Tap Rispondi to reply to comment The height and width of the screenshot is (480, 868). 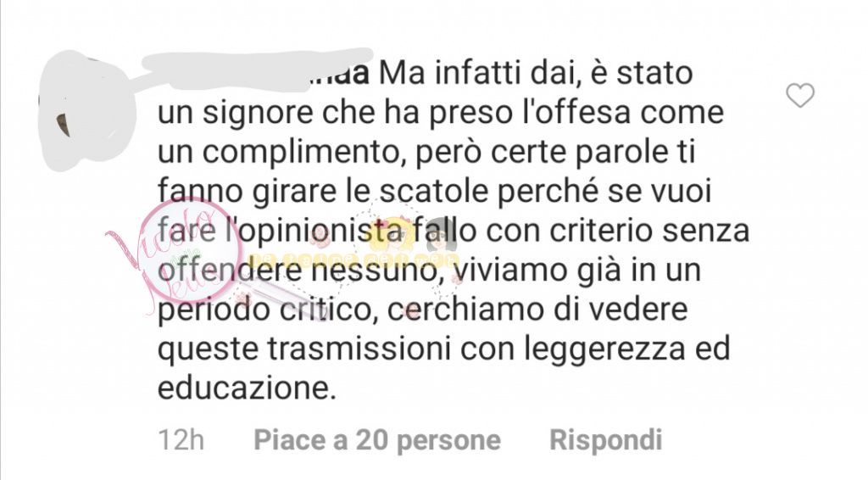coord(605,440)
